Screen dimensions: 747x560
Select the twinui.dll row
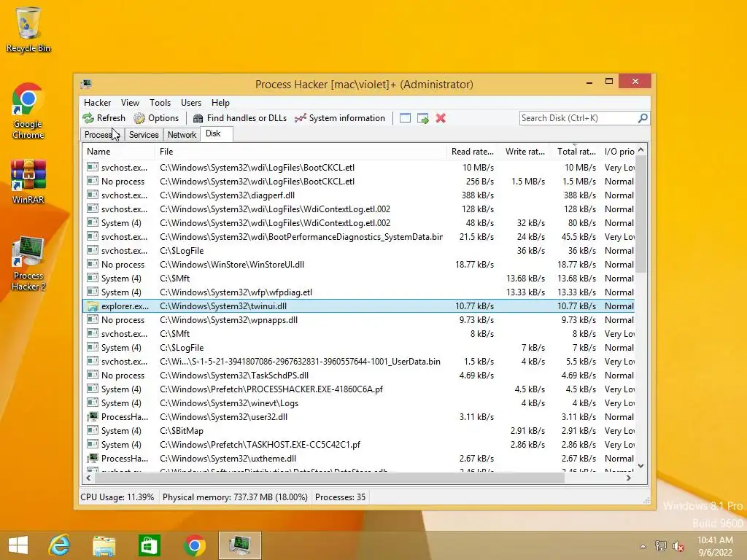359,306
